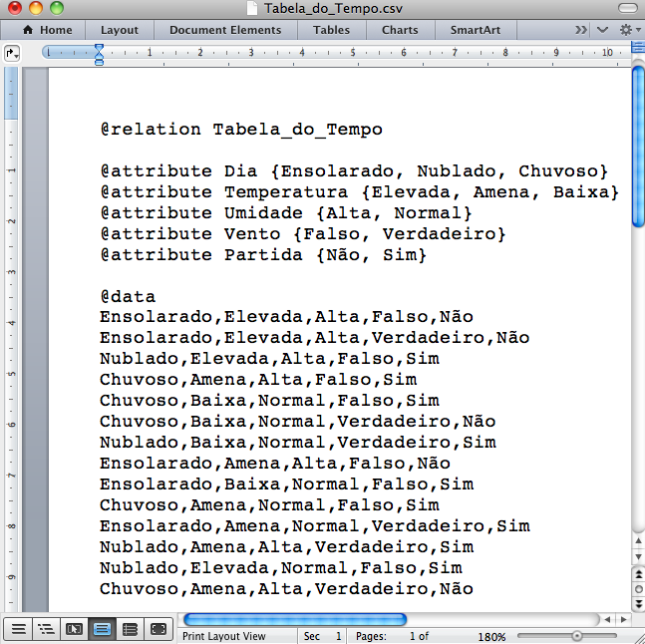Open the Select Browse Object circle button
The height and width of the screenshot is (644, 645).
(637, 588)
